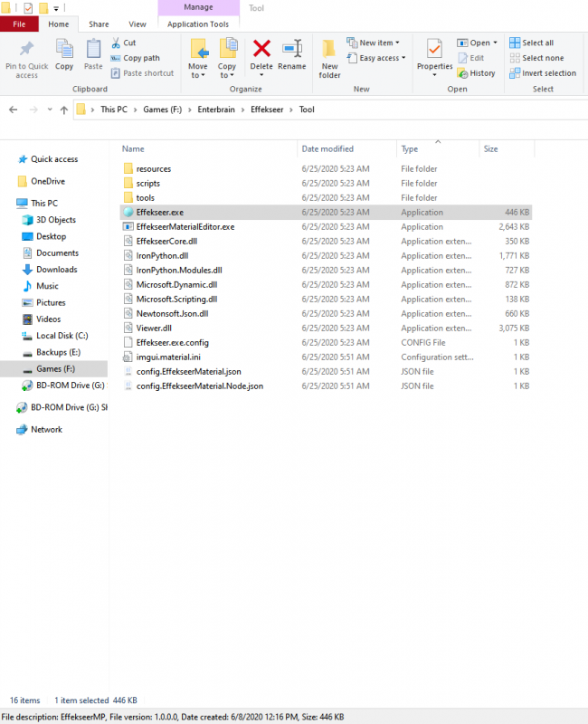Switch to the View ribbon tab
Viewport: 588px width, 724px height.
pos(138,24)
